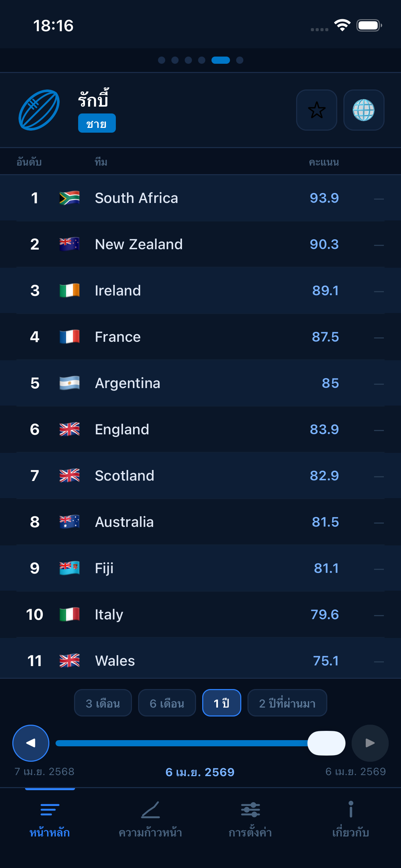Select the 2 ปีที่ผ่านมา time range

coord(287,702)
